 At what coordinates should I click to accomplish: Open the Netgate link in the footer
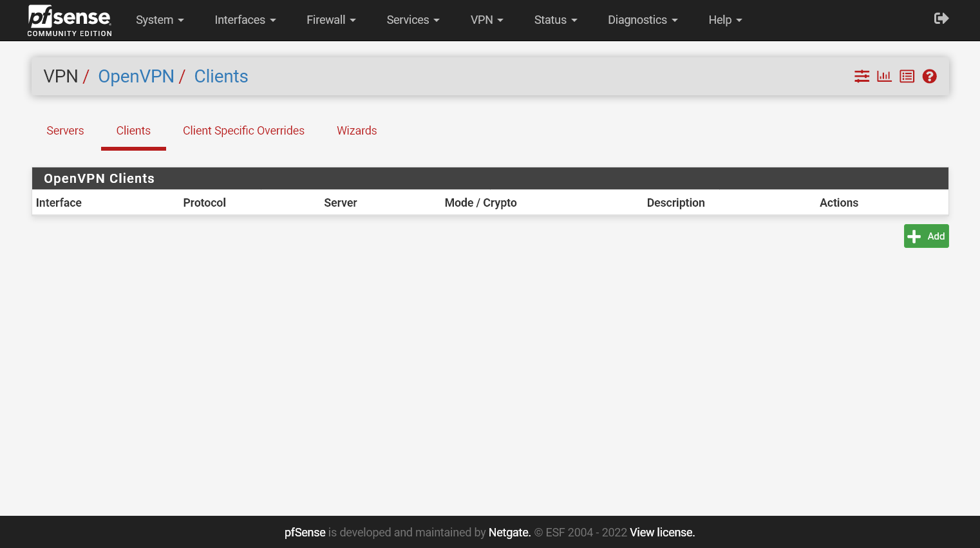coord(509,533)
